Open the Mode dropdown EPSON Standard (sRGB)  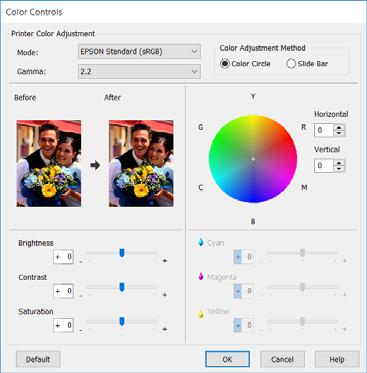pyautogui.click(x=139, y=52)
